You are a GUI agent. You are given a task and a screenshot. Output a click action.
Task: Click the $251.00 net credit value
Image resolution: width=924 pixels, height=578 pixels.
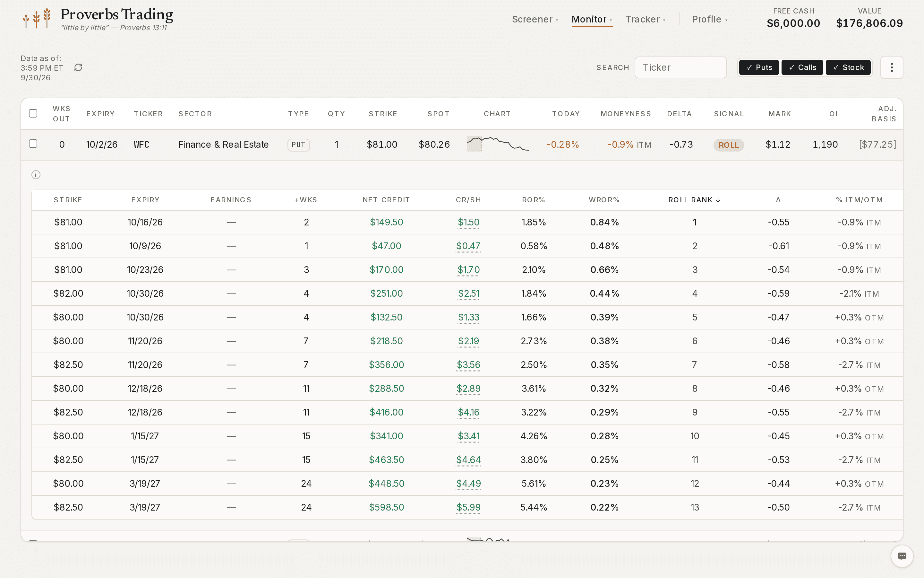click(x=386, y=293)
